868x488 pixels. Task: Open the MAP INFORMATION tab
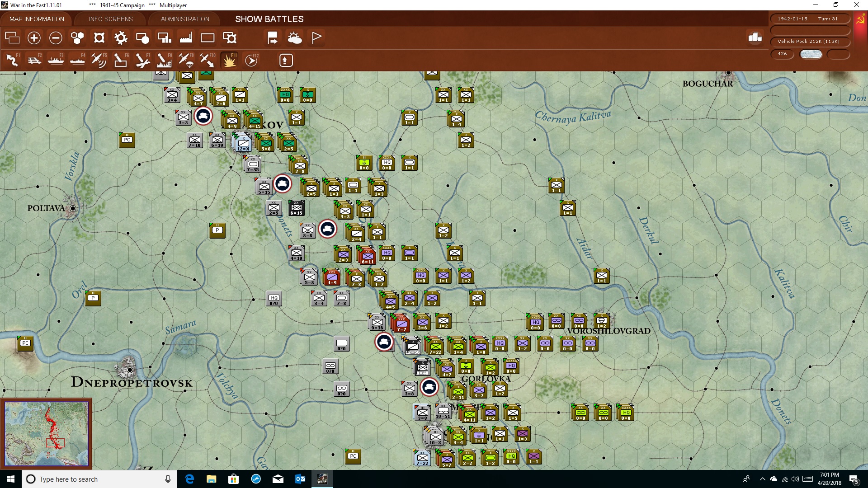(37, 19)
